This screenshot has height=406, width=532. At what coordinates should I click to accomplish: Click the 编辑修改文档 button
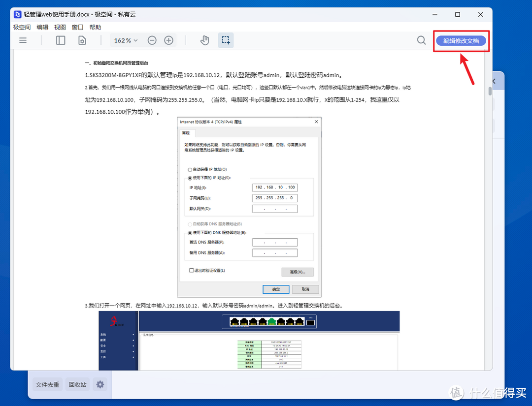(x=461, y=41)
